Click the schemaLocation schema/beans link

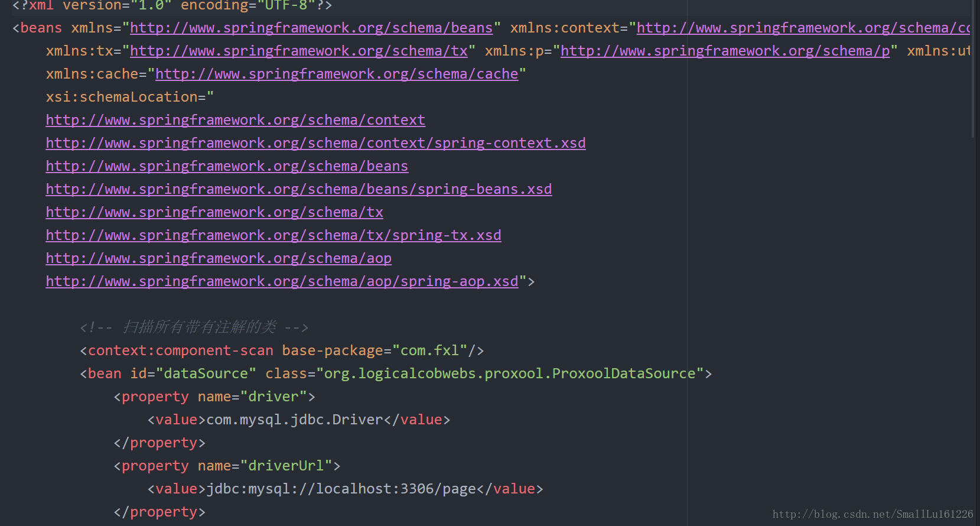pyautogui.click(x=227, y=166)
